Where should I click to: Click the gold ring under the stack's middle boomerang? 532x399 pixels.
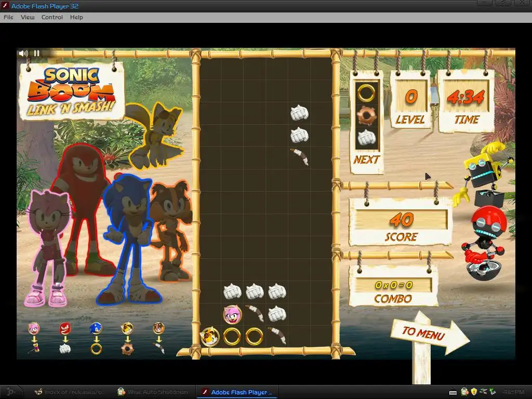point(255,336)
